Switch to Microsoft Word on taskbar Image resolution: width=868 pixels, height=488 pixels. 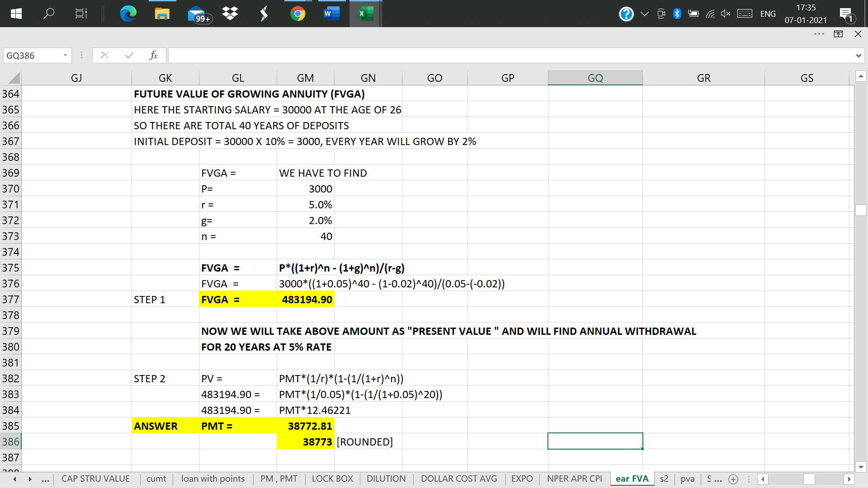point(331,14)
